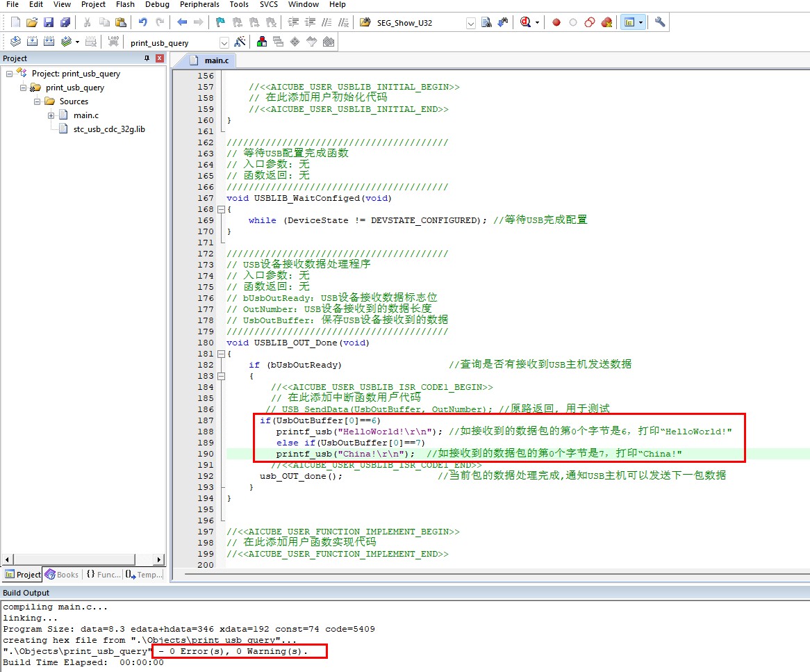810x672 pixels.
Task: Open the debug session dropdown arrow
Action: click(537, 22)
